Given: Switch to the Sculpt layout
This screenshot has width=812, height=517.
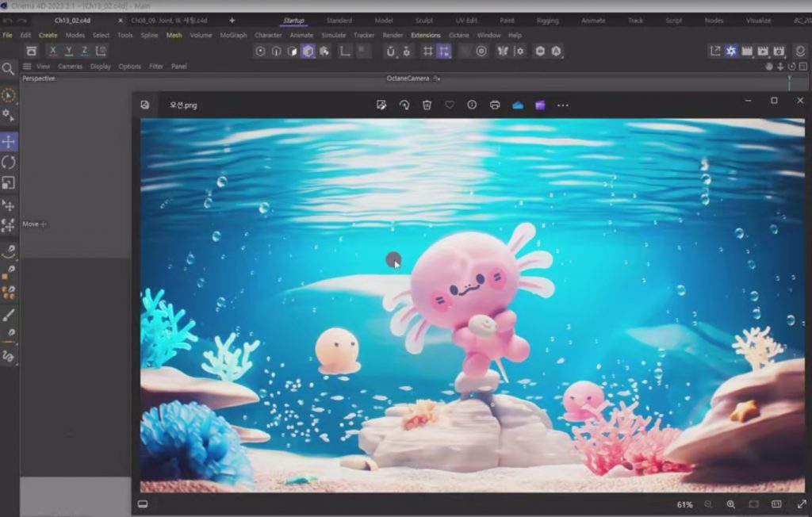Looking at the screenshot, I should [x=423, y=21].
